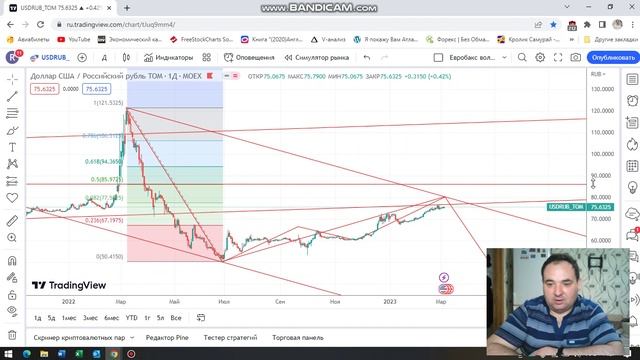The height and width of the screenshot is (360, 640).
Task: Select the YTD time range
Action: [131, 318]
